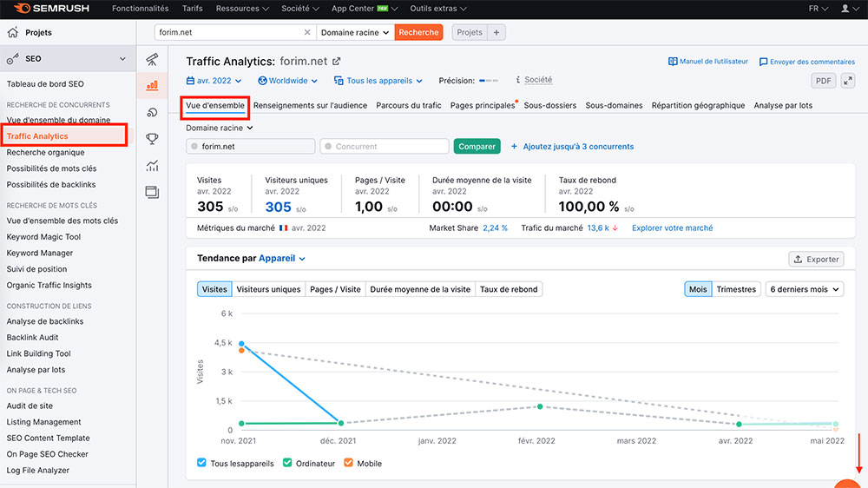Image resolution: width=868 pixels, height=488 pixels.
Task: Export report with PDF button
Action: point(823,81)
